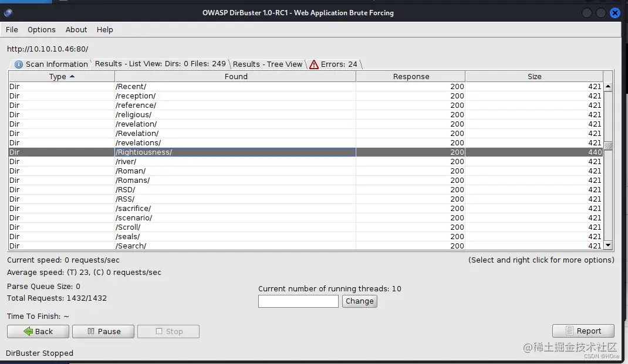Click the Back button

[38, 331]
